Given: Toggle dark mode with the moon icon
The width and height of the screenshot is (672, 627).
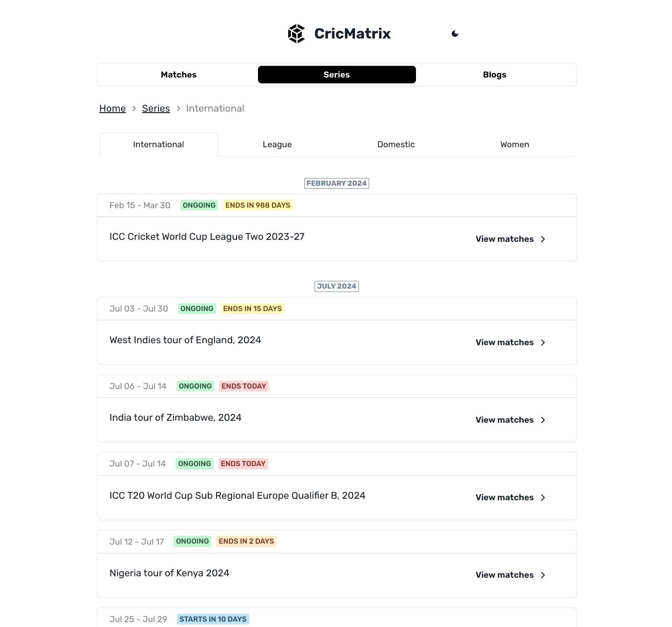Looking at the screenshot, I should coord(455,33).
